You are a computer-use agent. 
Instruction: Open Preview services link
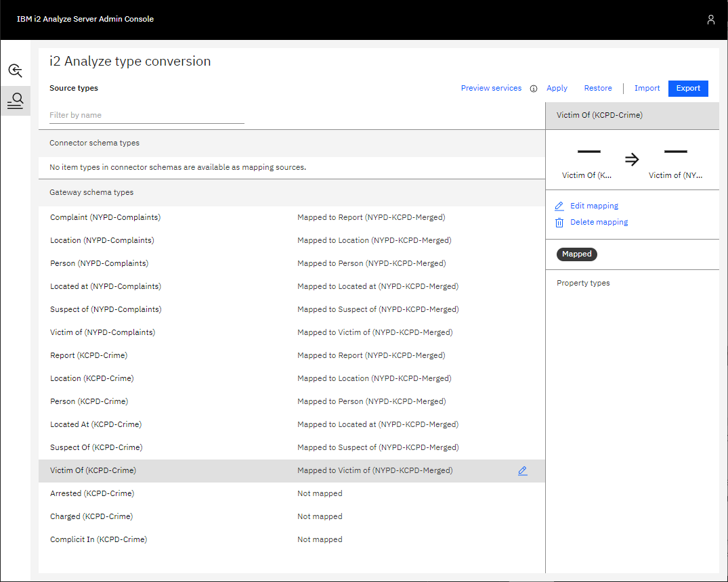point(491,88)
